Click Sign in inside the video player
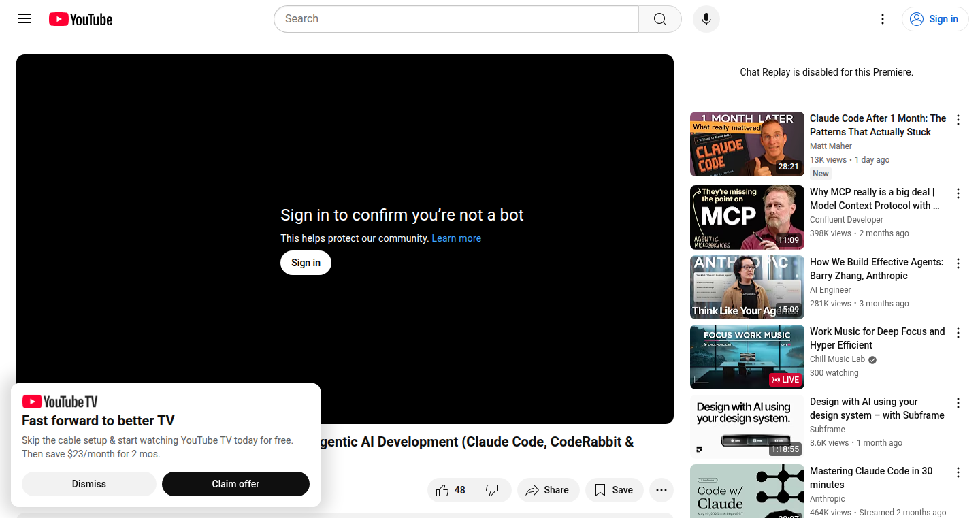The height and width of the screenshot is (518, 980). pyautogui.click(x=306, y=263)
